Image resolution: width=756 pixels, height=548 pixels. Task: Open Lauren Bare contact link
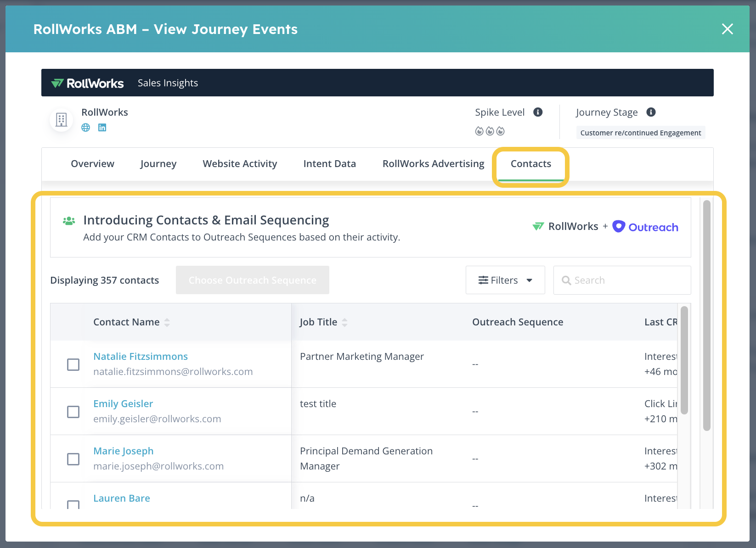(122, 498)
